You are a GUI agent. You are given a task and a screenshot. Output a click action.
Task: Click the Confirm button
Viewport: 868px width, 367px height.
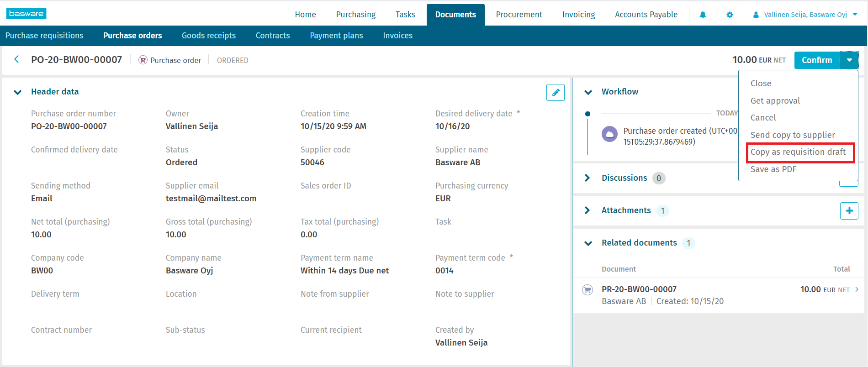pyautogui.click(x=817, y=60)
